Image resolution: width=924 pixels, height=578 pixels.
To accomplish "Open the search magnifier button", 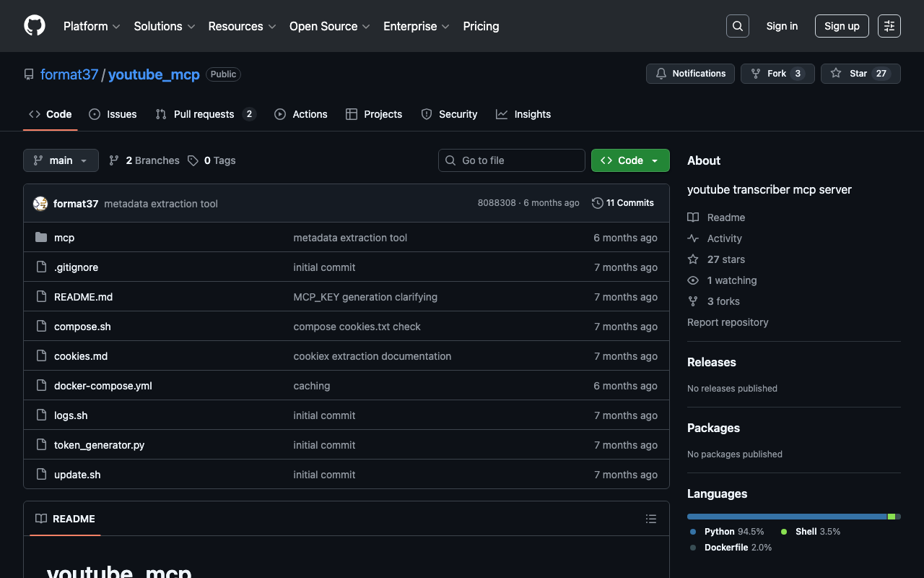I will (x=737, y=26).
